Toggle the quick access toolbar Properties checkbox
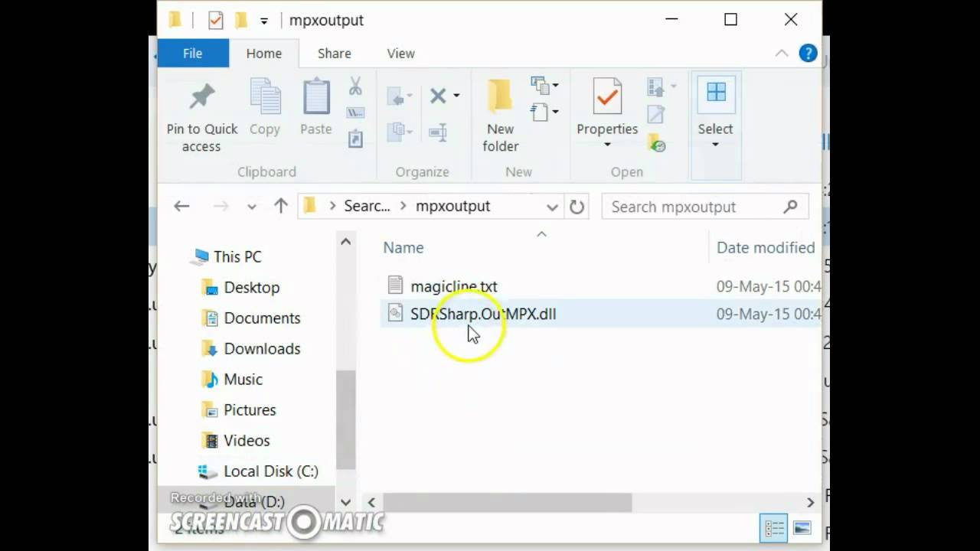980x551 pixels. [216, 21]
